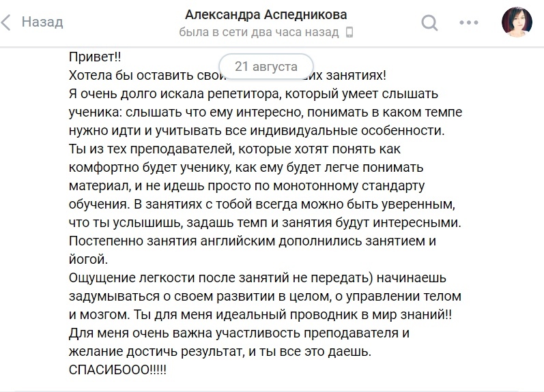Open profile via name Александра Аспедникова
This screenshot has width=544, height=392.
coord(266,14)
